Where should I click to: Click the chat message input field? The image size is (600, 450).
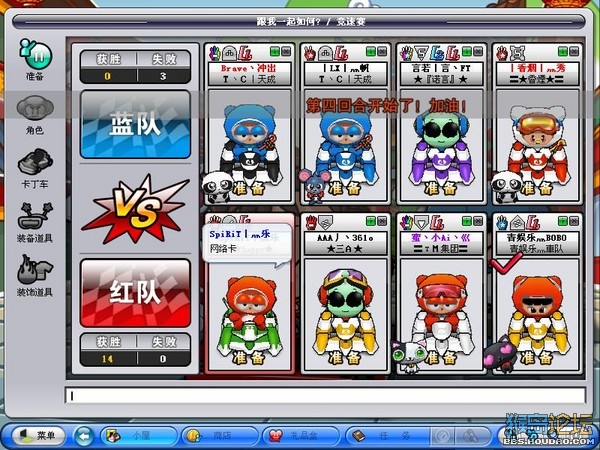click(326, 396)
